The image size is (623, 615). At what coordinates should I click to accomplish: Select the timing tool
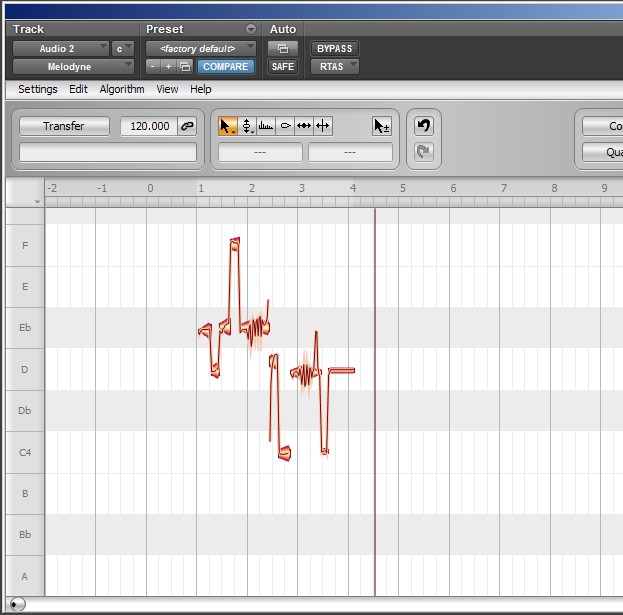pyautogui.click(x=304, y=126)
